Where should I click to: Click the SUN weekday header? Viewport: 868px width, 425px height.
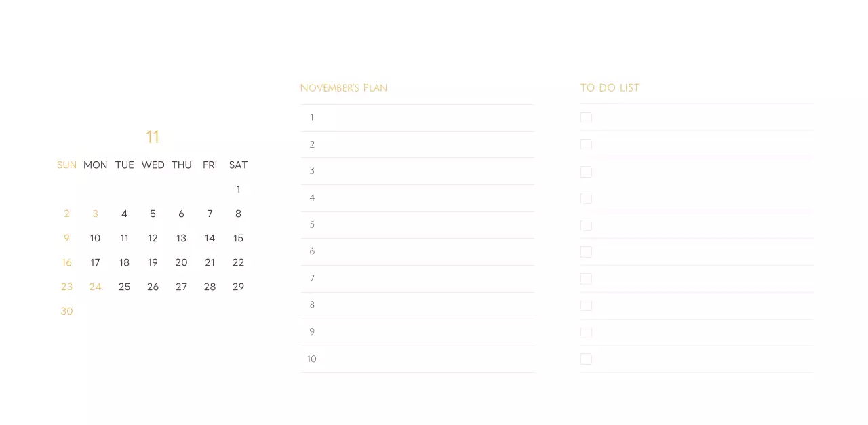(x=66, y=165)
